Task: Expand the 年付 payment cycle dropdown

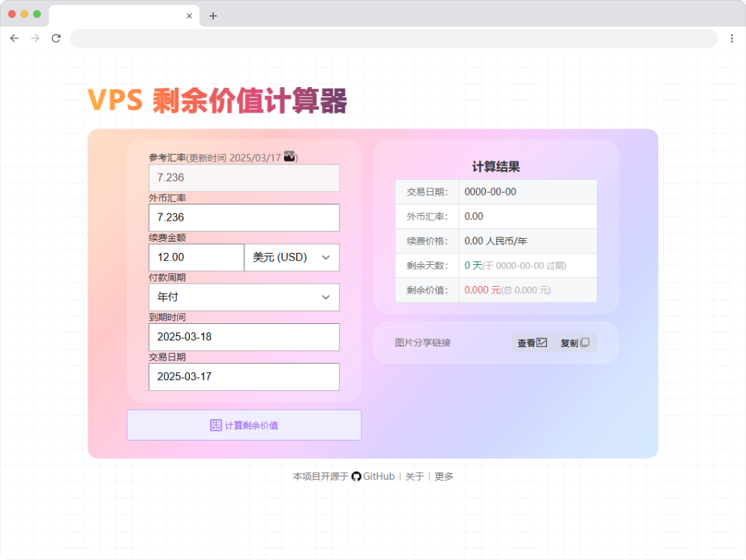Action: pyautogui.click(x=244, y=297)
